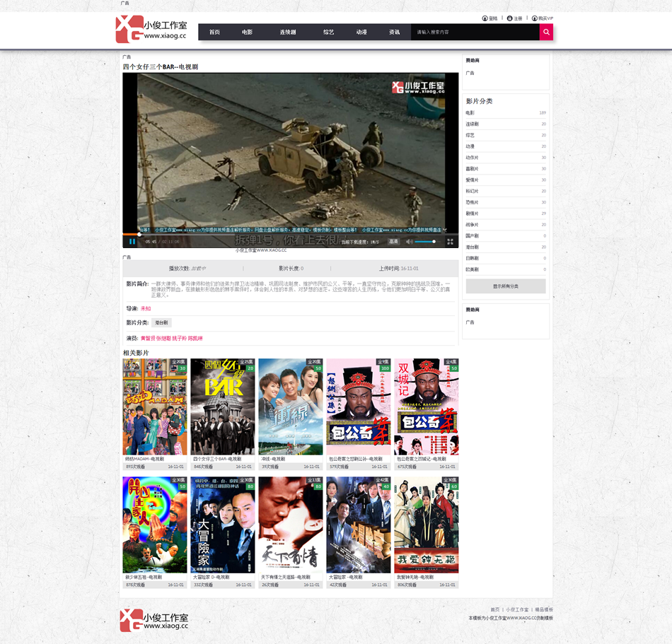Click the register (注册) icon

509,18
